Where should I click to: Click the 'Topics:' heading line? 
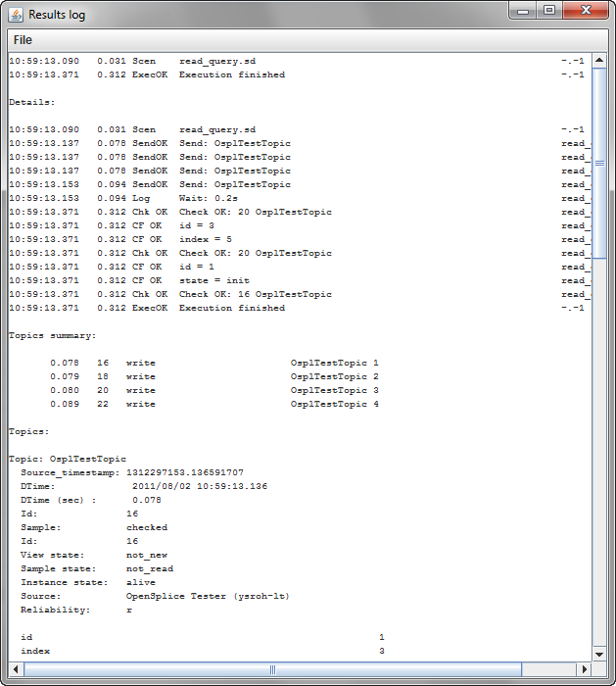point(28,432)
